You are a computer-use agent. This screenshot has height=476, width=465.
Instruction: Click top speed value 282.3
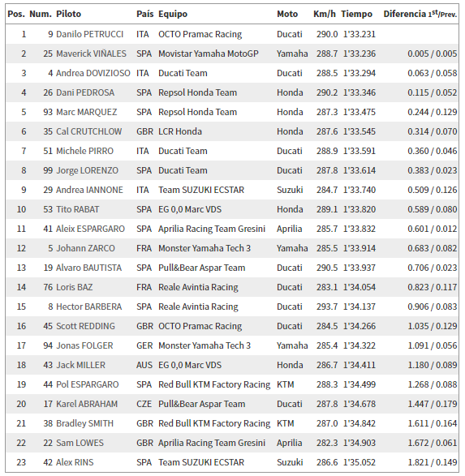[327, 443]
